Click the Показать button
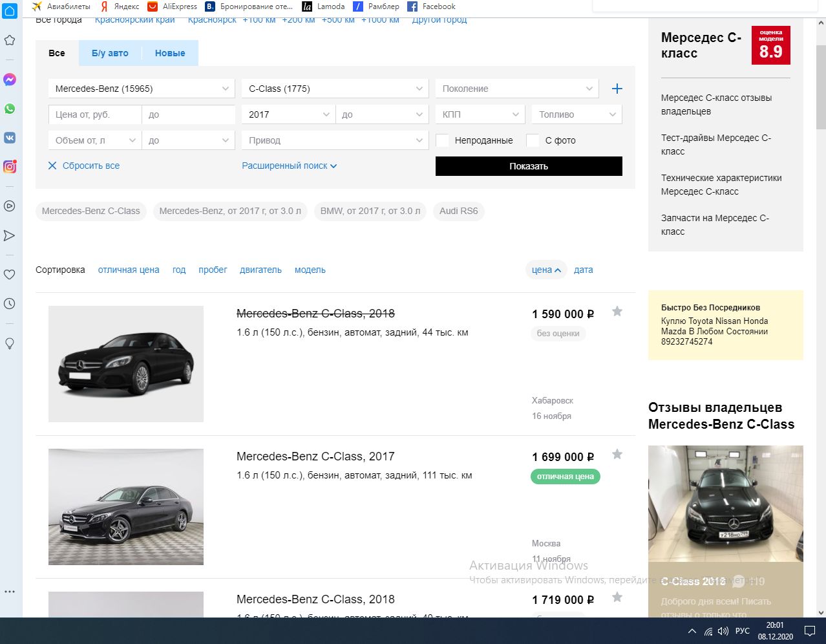Screen dimensions: 826x644 (529, 166)
